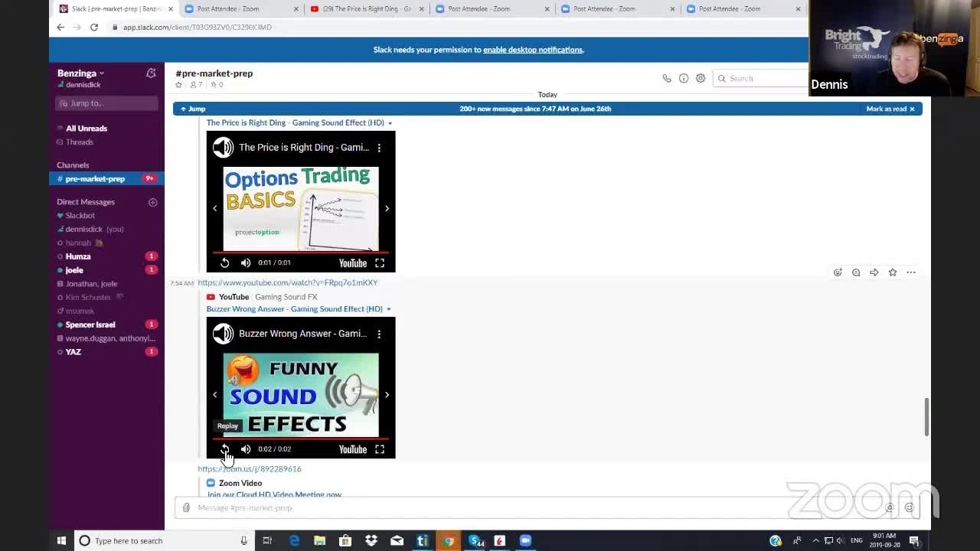Mute the Buzzer Wrong Answer video

[x=246, y=449]
